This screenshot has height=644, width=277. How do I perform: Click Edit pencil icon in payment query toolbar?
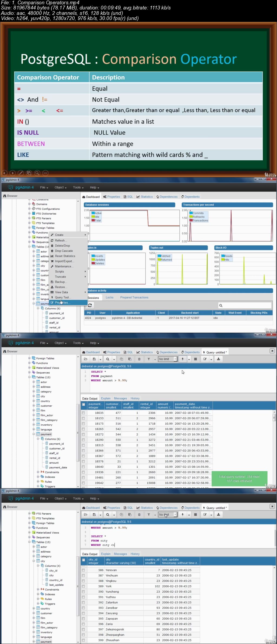(205, 359)
